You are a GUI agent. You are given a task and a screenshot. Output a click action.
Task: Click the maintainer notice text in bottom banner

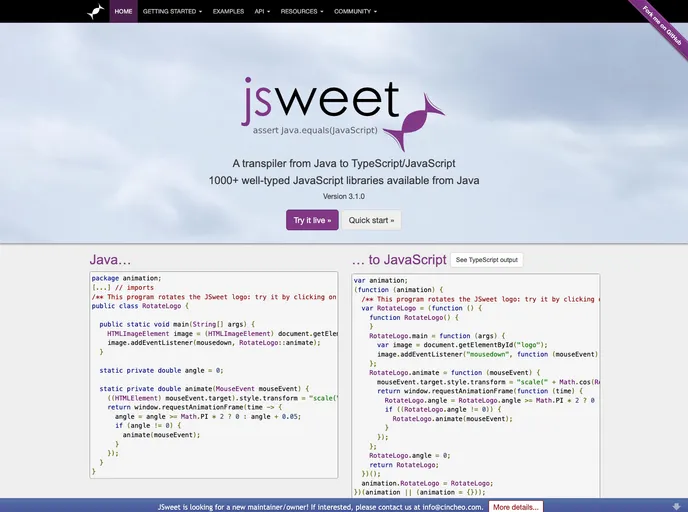click(320, 507)
